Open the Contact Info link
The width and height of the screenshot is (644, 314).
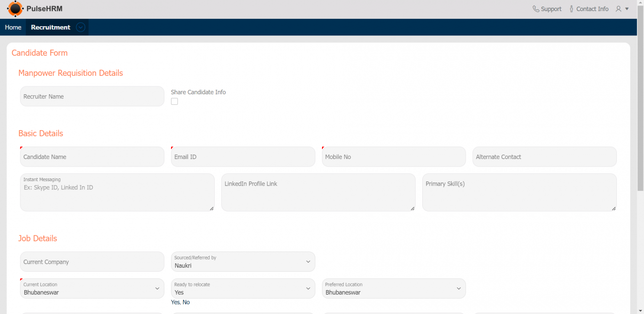[592, 9]
